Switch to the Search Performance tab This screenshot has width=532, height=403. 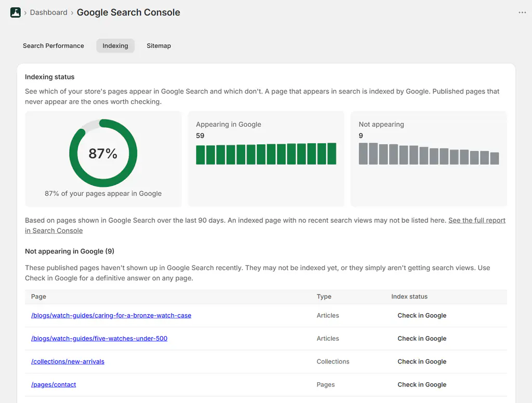click(54, 46)
